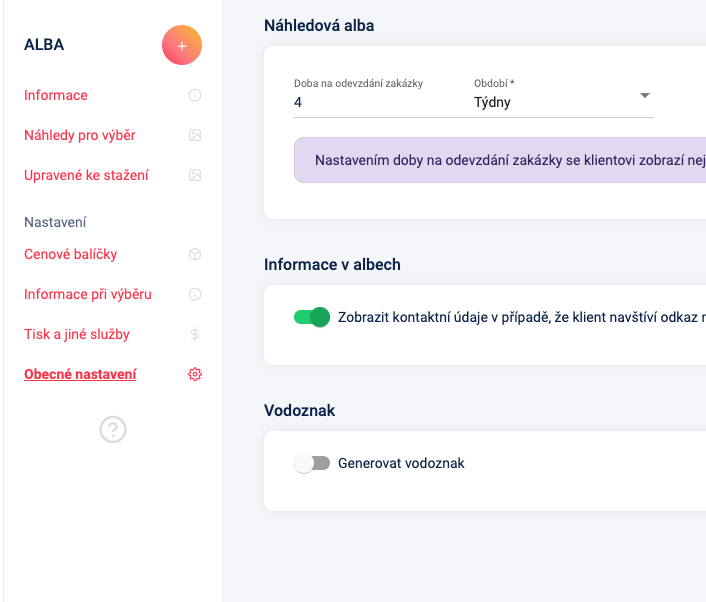706x602 pixels.
Task: Expand the Období dropdown arrow
Action: 645,95
